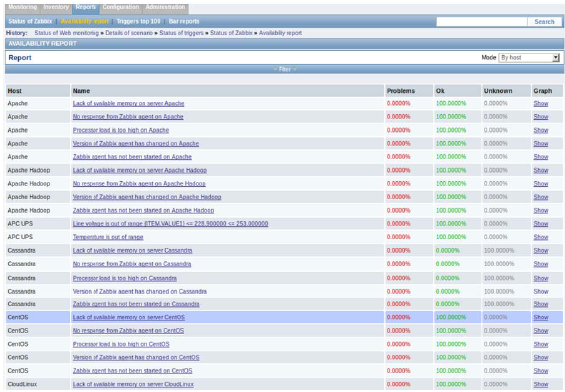Open Details of scenario history link
This screenshot has height=392, width=565.
coord(129,33)
